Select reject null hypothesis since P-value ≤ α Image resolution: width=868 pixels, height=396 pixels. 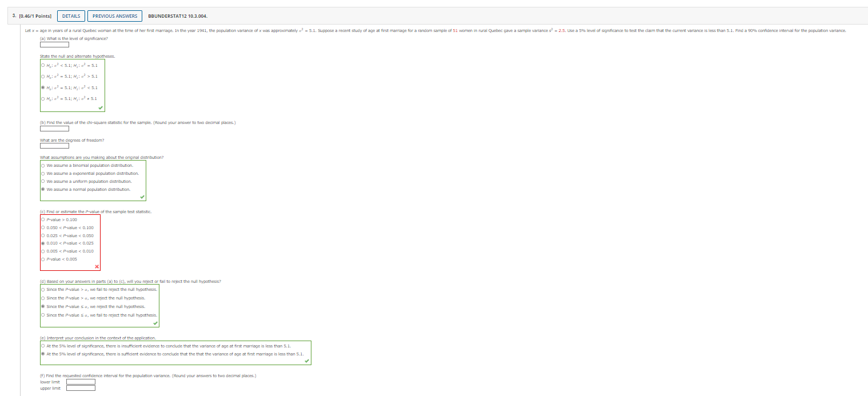pos(42,306)
